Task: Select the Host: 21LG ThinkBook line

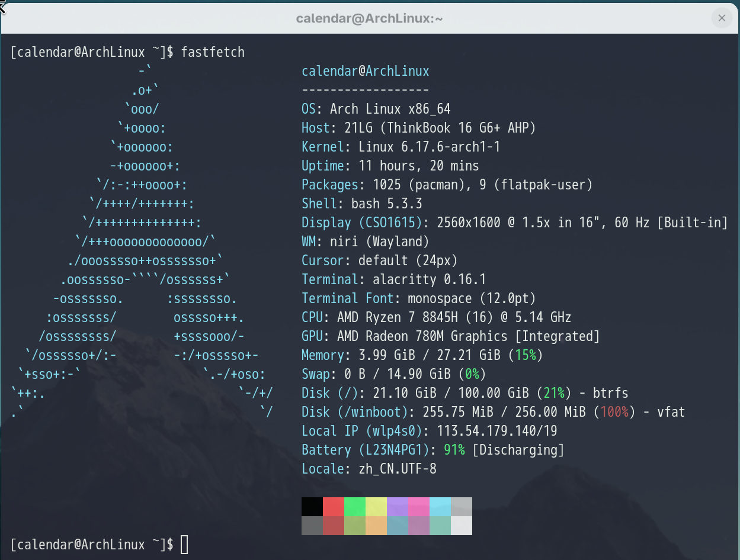Action: tap(419, 128)
